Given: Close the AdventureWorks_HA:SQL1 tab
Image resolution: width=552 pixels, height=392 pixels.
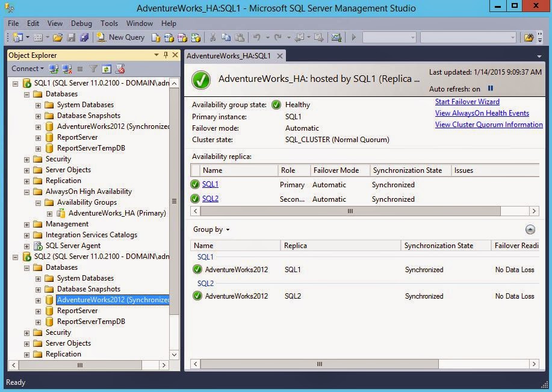Looking at the screenshot, I should coord(279,55).
